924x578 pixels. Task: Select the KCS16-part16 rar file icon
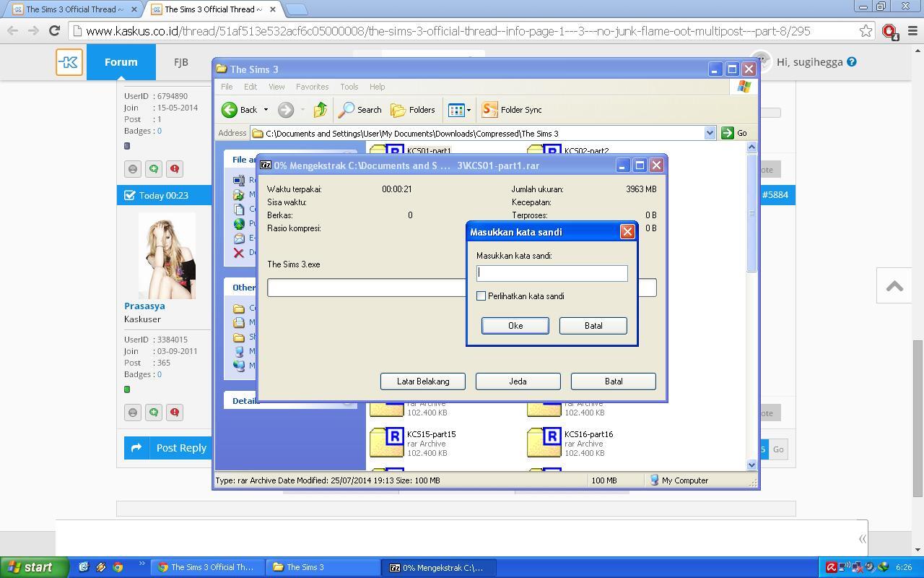(x=544, y=443)
